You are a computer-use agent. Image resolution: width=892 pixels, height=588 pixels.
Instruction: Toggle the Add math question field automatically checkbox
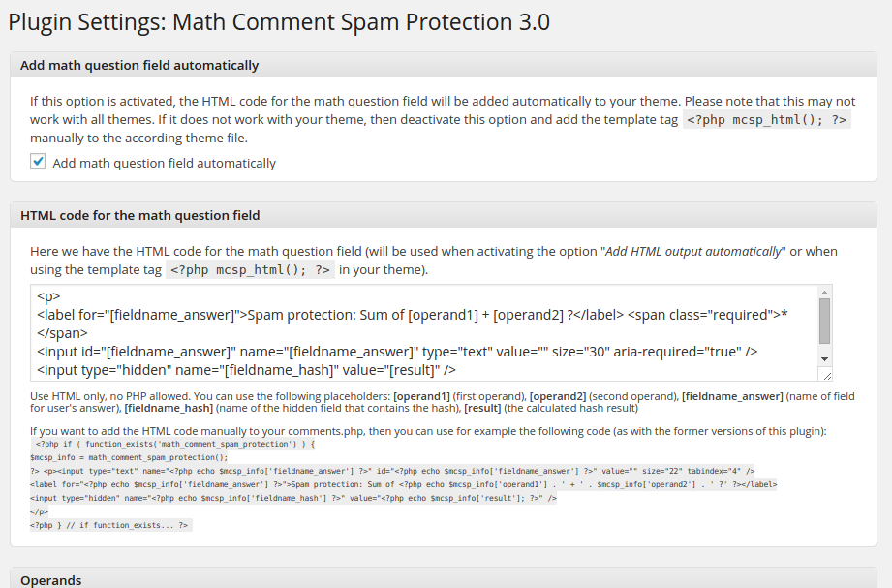[39, 162]
